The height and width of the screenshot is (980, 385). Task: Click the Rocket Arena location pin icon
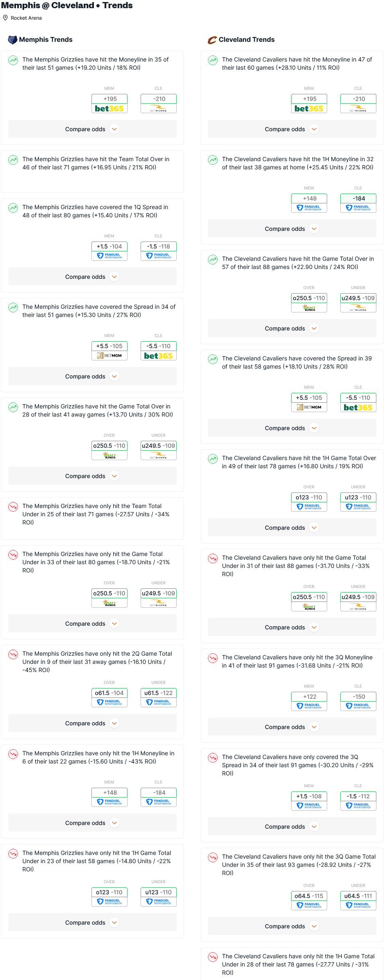click(5, 18)
